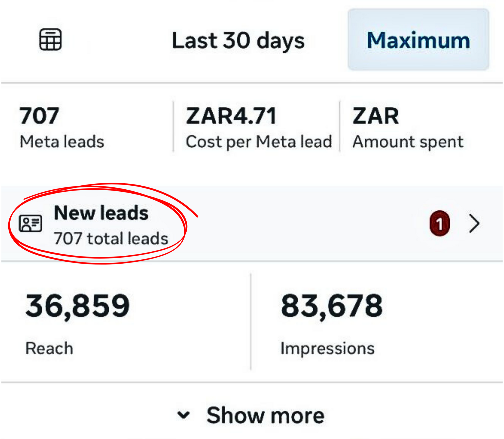Click the Impressions label
The width and height of the screenshot is (504, 439).
tap(327, 348)
